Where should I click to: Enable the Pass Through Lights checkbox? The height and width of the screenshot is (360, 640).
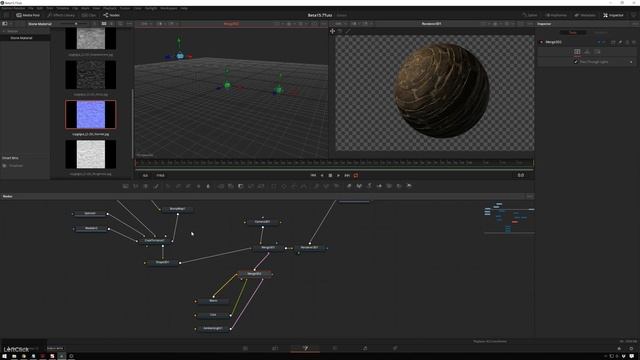(576, 62)
